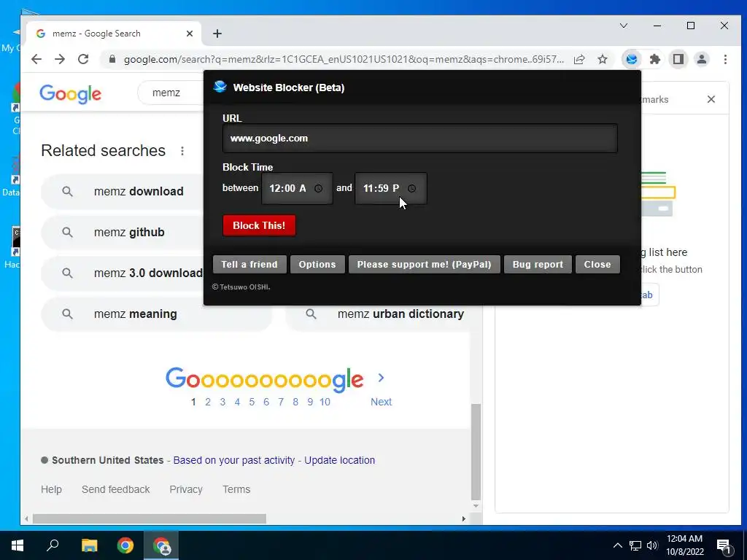
Task: Click the taskbar clock showing 12:04 AM
Action: pyautogui.click(x=684, y=545)
